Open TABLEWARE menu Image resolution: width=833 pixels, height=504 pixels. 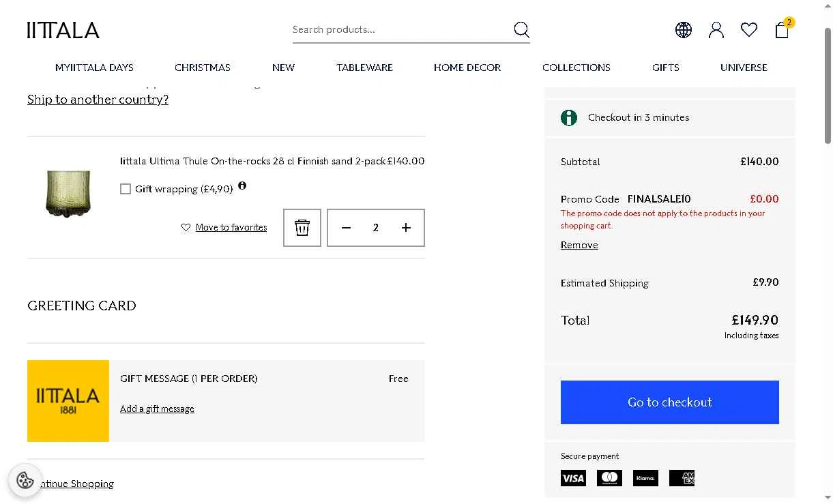coord(364,68)
